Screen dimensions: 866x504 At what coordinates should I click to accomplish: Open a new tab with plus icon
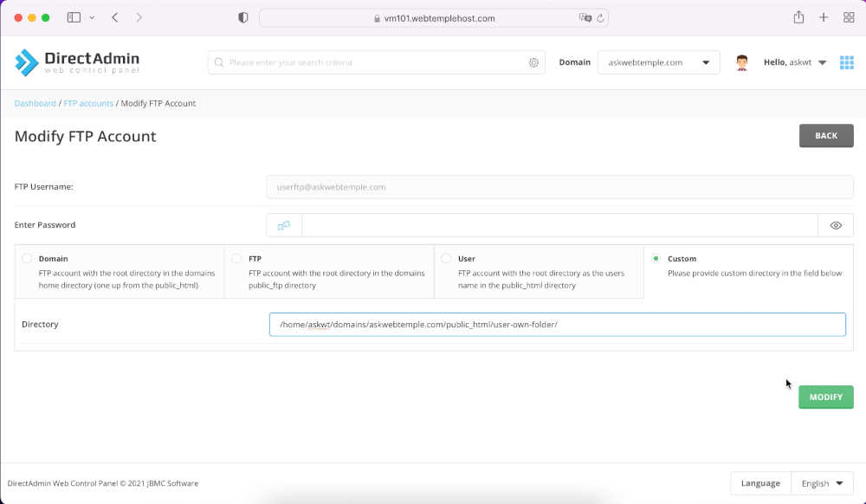tap(824, 17)
